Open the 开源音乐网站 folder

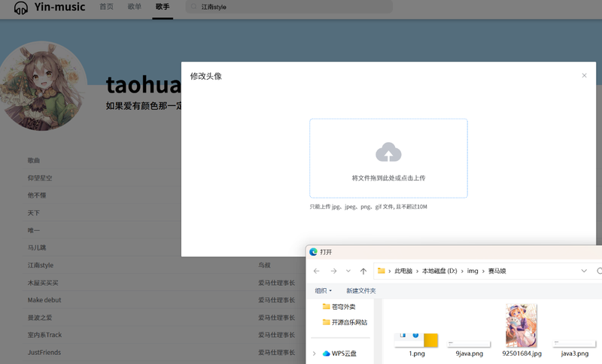click(x=348, y=322)
